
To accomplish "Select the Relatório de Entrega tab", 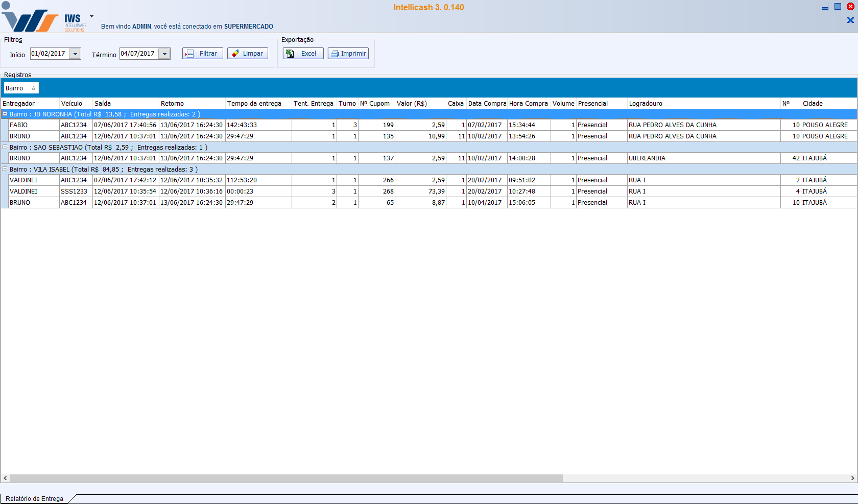I will pos(35,498).
